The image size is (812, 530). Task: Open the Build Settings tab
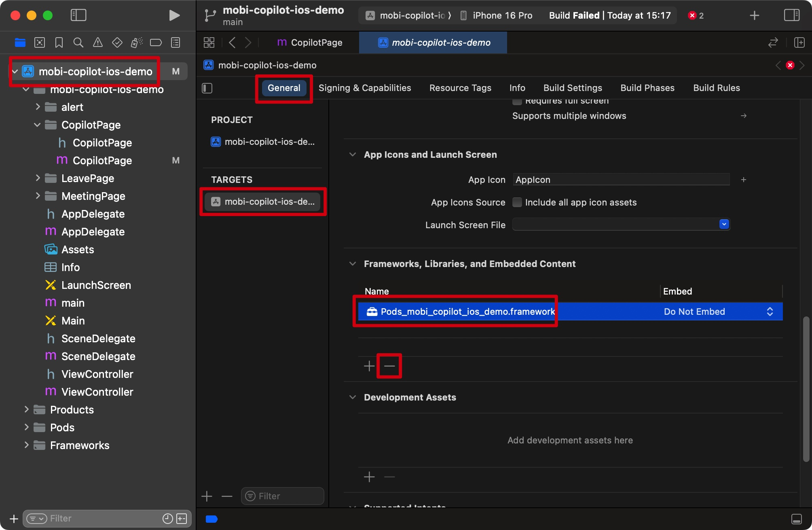[x=573, y=88]
